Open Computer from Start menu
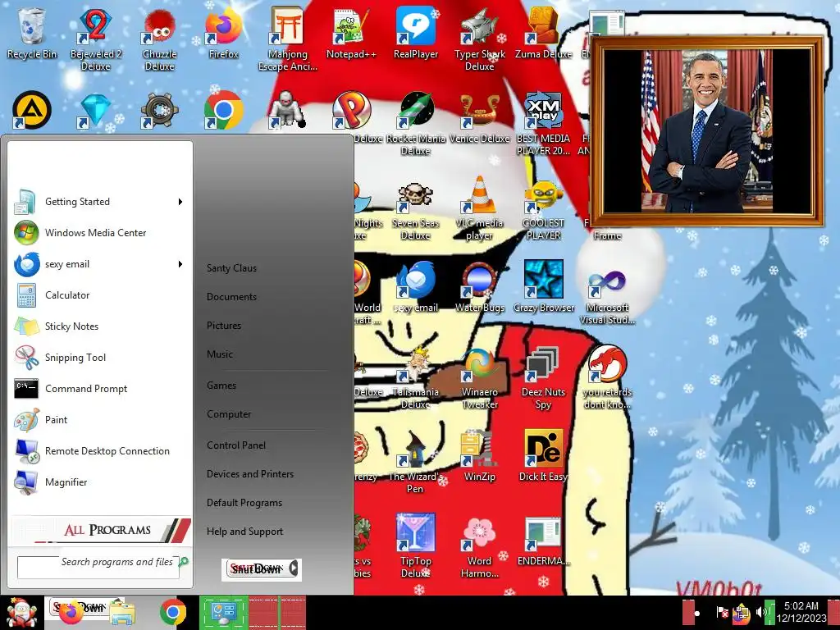The image size is (840, 630). [x=229, y=414]
